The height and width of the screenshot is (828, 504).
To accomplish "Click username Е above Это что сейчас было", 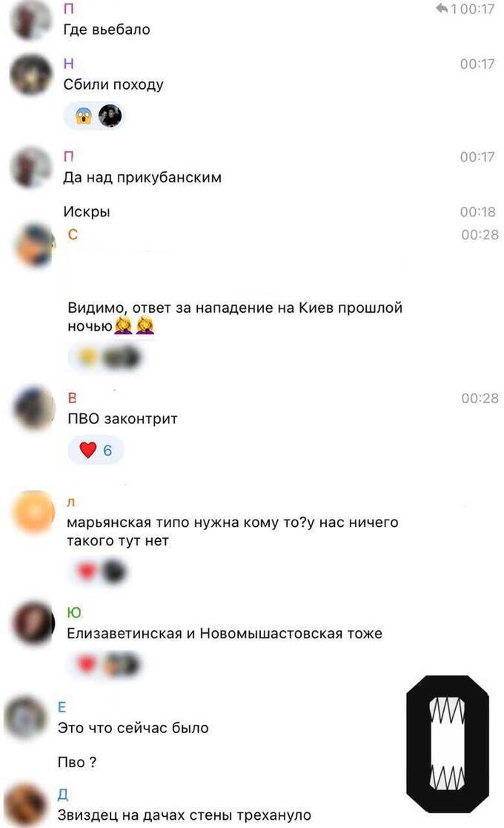I will coord(62,707).
